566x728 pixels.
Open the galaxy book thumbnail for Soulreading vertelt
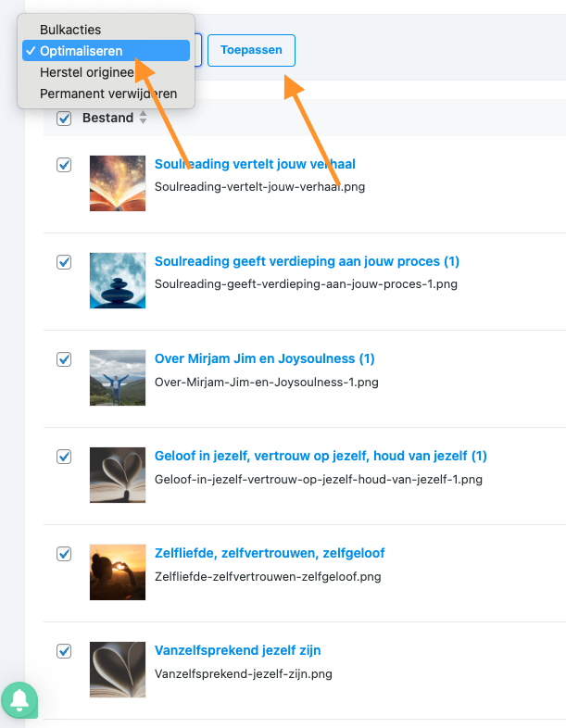tap(118, 183)
